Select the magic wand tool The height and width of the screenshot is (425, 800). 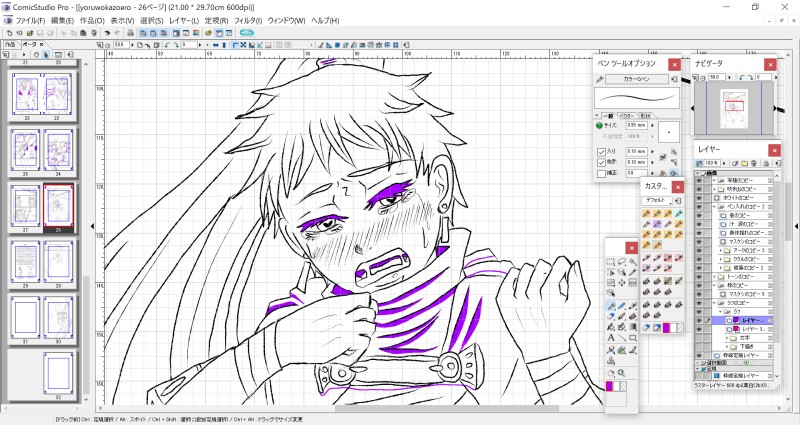click(x=633, y=262)
